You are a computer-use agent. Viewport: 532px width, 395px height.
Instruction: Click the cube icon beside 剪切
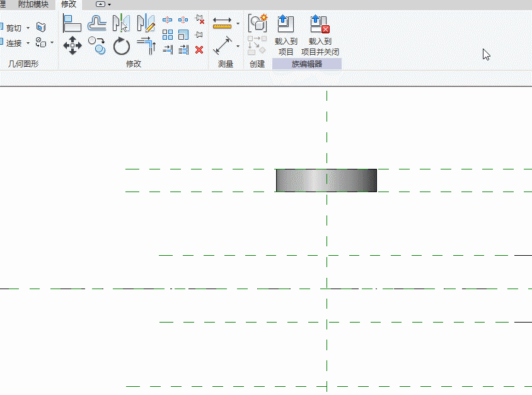click(41, 27)
